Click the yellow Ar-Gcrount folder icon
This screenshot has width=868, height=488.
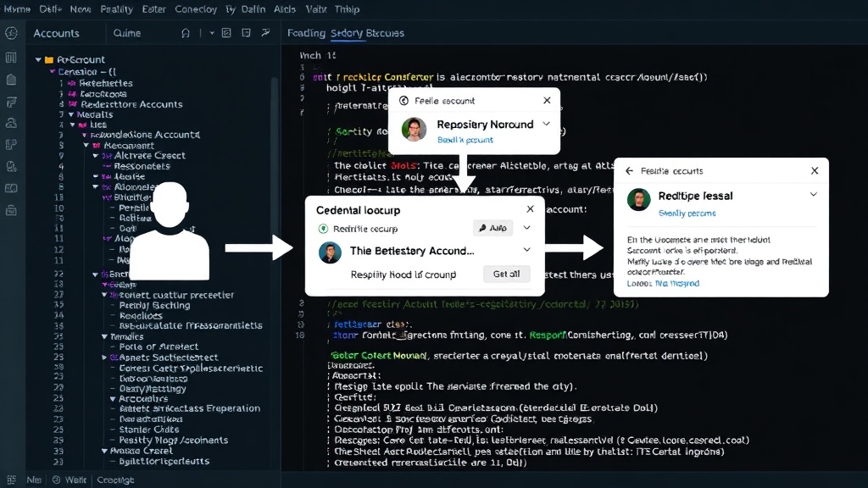(x=48, y=60)
